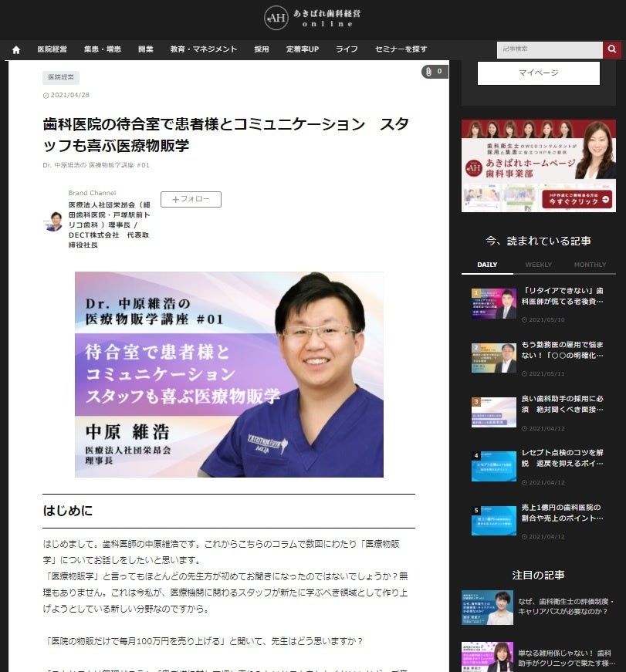Click the paperclip icon showing 0 count
This screenshot has height=672, width=626.
point(429,71)
